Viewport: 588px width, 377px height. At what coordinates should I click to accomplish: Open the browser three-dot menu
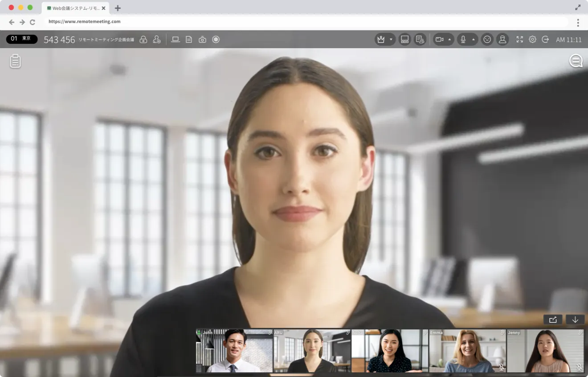[x=578, y=22]
